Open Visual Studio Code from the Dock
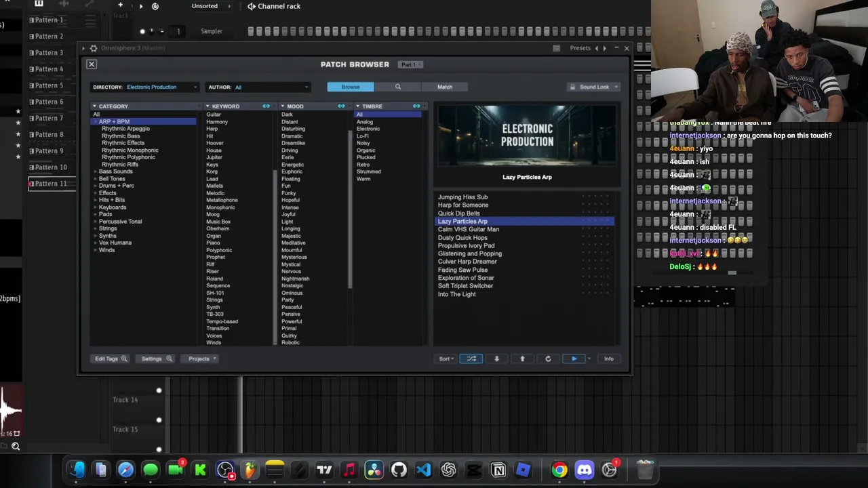This screenshot has width=868, height=488. tap(424, 470)
